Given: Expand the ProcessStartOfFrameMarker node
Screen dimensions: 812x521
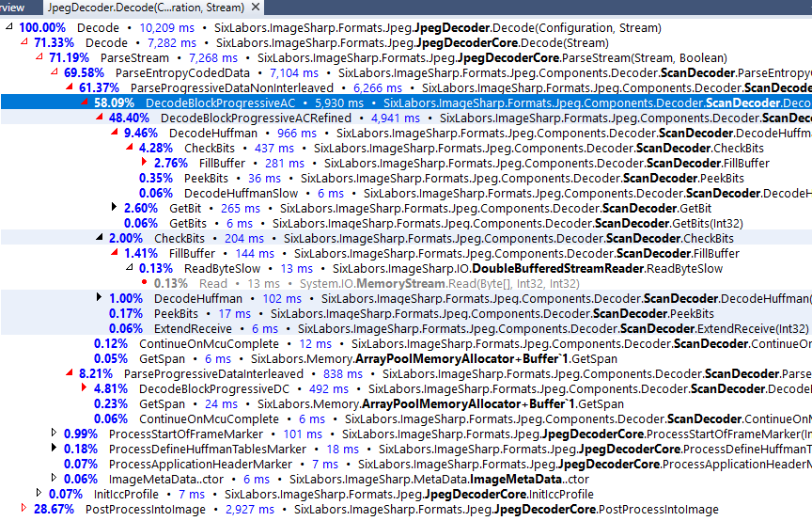Looking at the screenshot, I should (x=54, y=433).
